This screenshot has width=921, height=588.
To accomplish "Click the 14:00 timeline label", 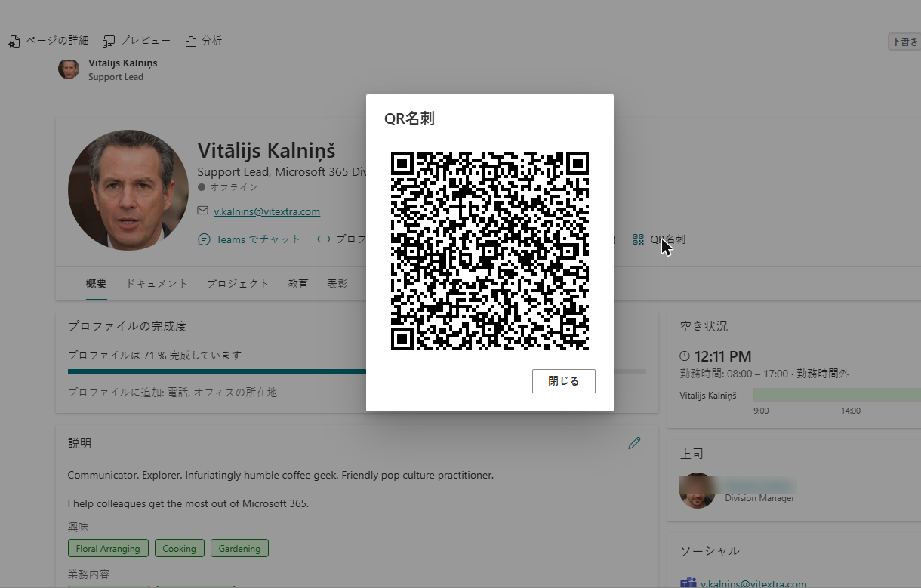I will coord(851,411).
